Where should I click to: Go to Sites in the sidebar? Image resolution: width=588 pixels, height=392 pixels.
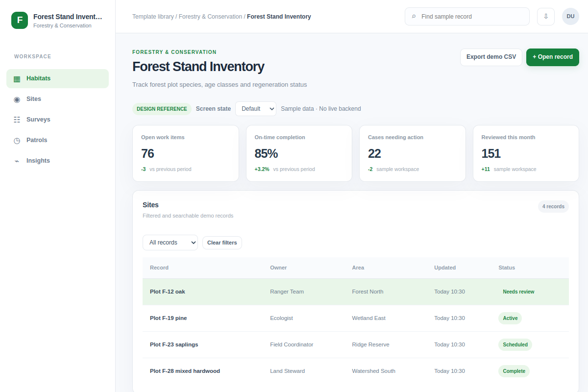pyautogui.click(x=57, y=99)
